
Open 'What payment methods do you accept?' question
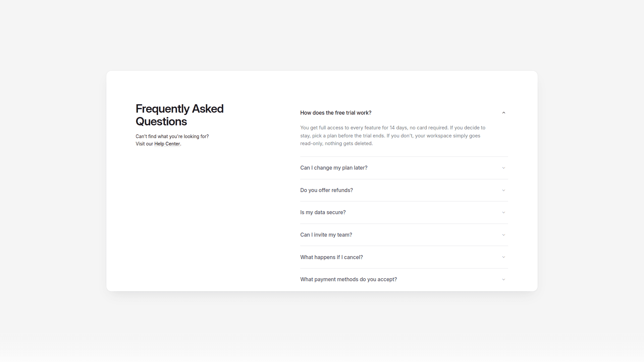pyautogui.click(x=404, y=280)
